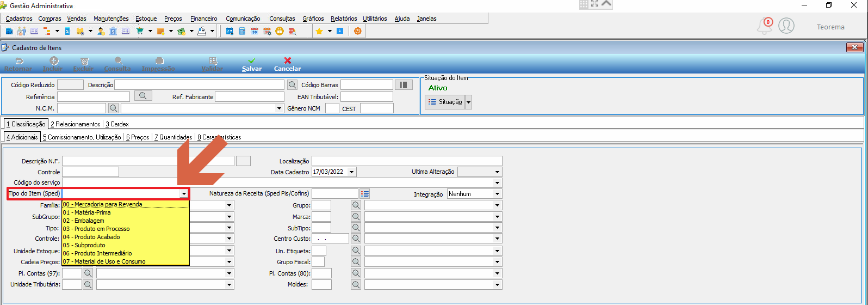Screen dimensions: 868x305
Task: Select '04 - Produto Acabado' option
Action: (126, 237)
